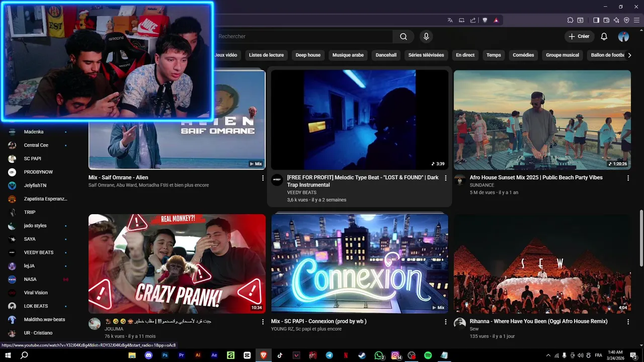
Task: Open Brave Shields lion icon
Action: click(485, 20)
